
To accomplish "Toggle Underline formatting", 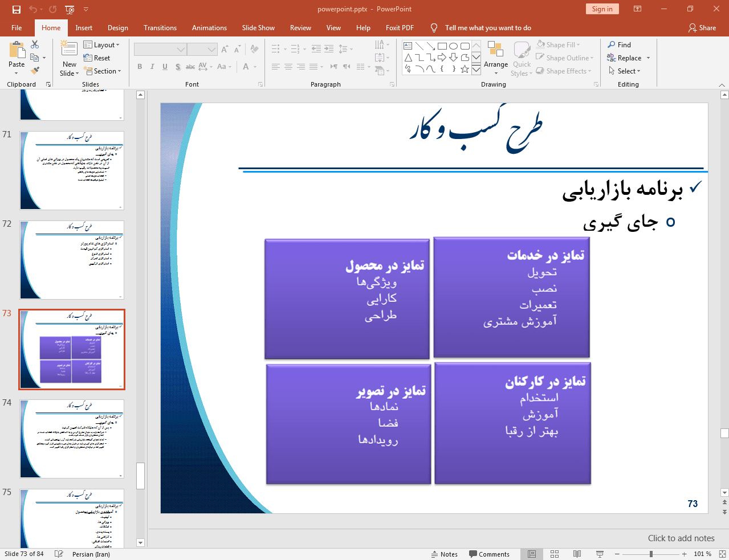I will pos(165,67).
